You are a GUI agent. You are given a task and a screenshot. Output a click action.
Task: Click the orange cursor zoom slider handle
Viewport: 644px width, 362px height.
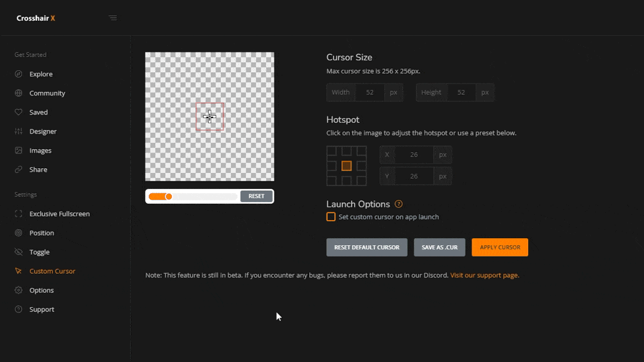pos(169,196)
